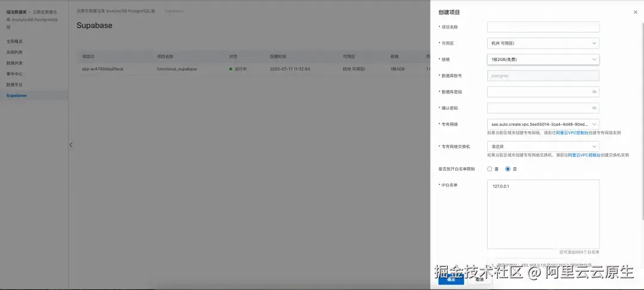Click the 取消 cancel button
Viewport: 644px width, 290px height.
pyautogui.click(x=479, y=279)
